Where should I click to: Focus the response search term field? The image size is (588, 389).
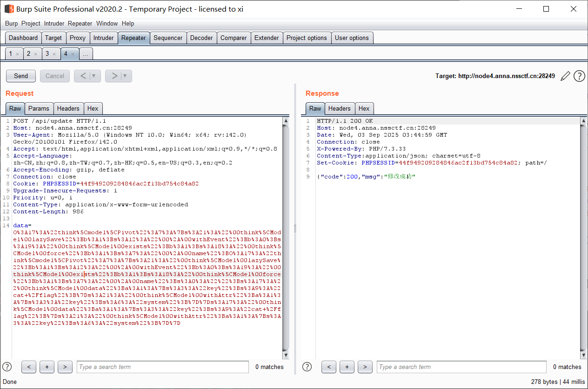pos(461,367)
